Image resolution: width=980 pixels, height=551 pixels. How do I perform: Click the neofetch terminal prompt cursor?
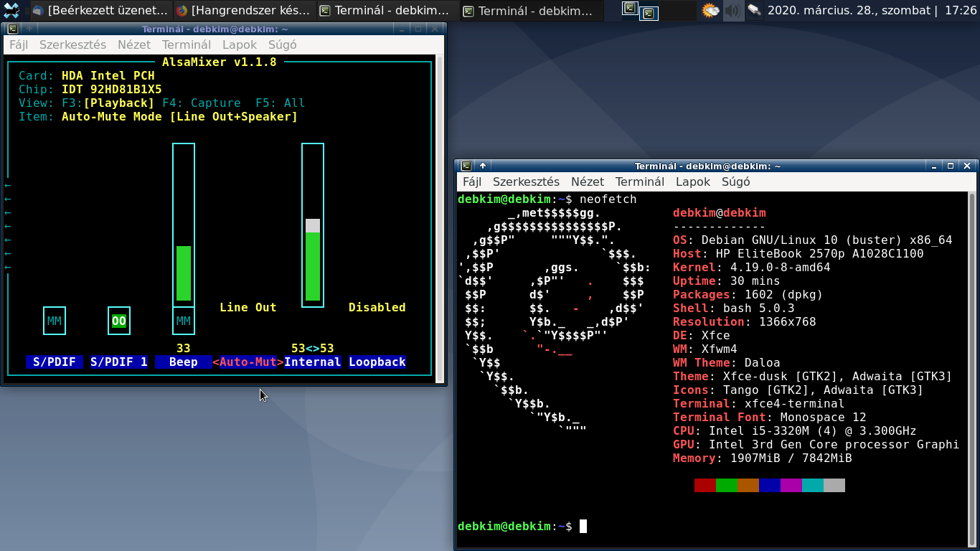583,526
